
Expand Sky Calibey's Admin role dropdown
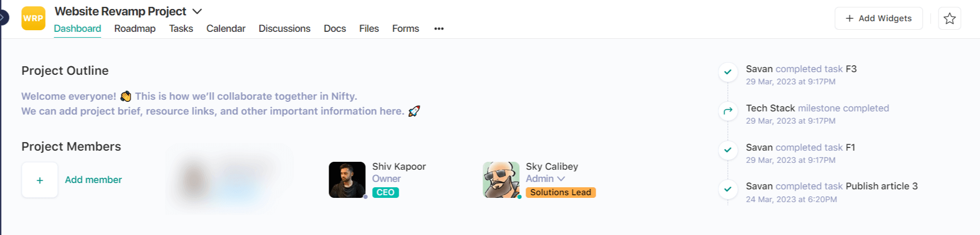(561, 179)
